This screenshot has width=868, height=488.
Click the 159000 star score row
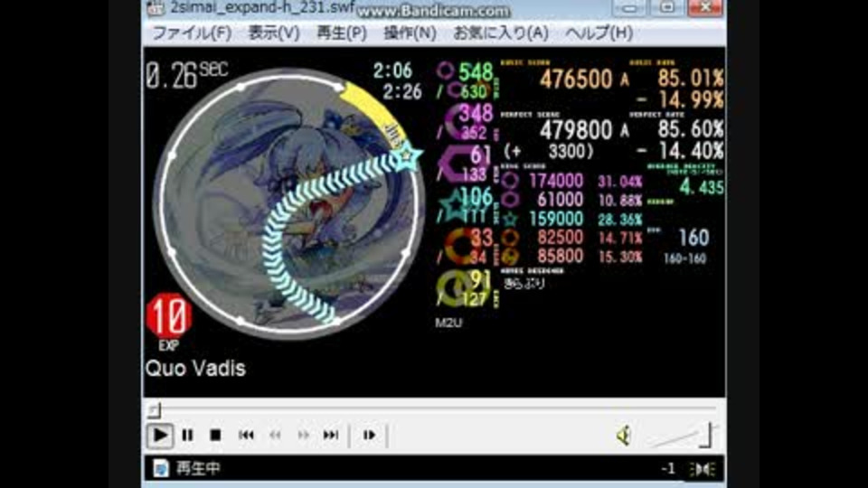click(x=572, y=219)
